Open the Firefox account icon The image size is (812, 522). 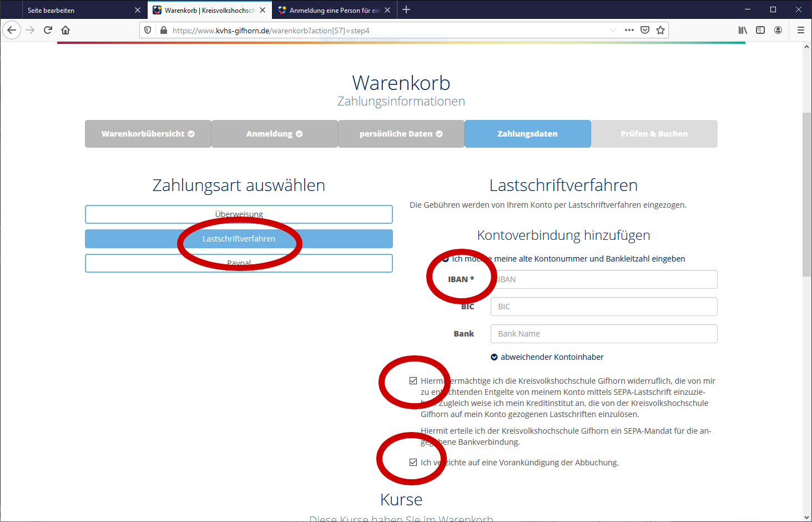[x=778, y=30]
